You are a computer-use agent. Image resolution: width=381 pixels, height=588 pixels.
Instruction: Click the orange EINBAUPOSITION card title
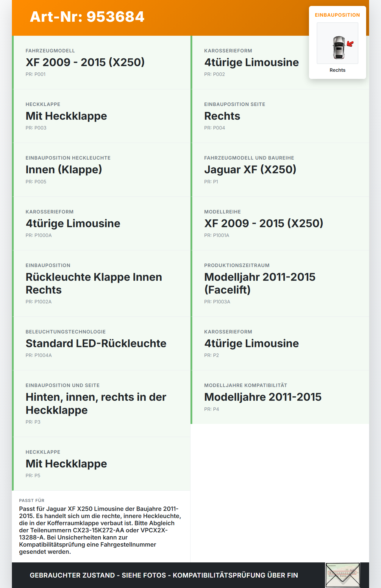tap(337, 15)
